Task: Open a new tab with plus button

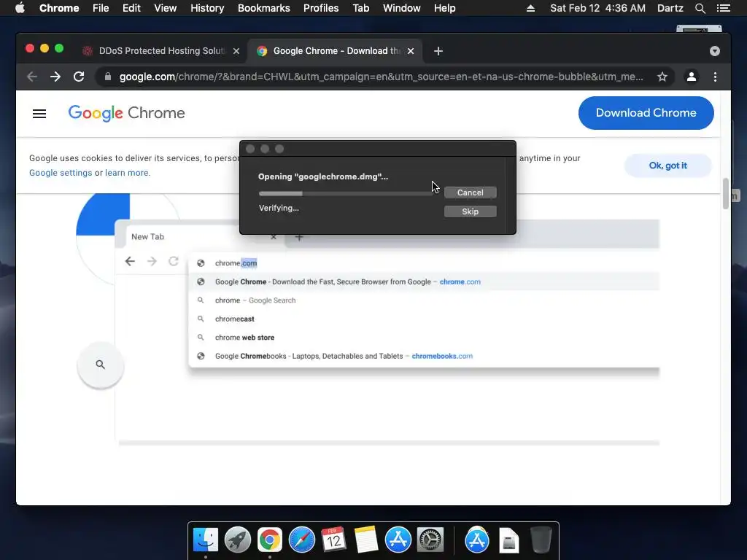Action: click(x=438, y=51)
